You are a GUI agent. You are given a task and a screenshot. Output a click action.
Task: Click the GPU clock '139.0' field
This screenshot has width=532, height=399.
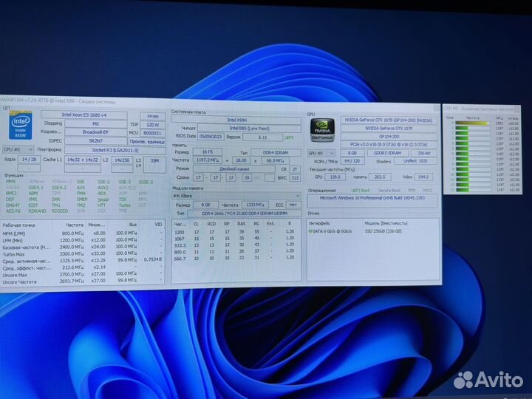pyautogui.click(x=335, y=177)
